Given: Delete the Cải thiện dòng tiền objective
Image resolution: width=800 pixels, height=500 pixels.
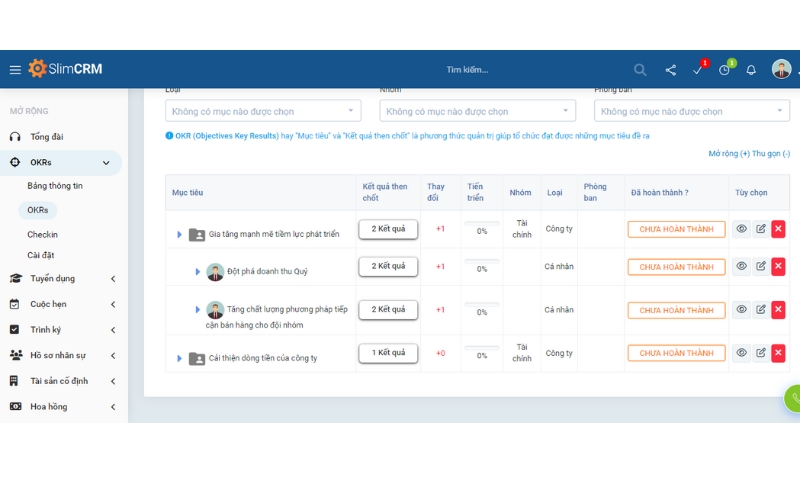Looking at the screenshot, I should pyautogui.click(x=778, y=353).
